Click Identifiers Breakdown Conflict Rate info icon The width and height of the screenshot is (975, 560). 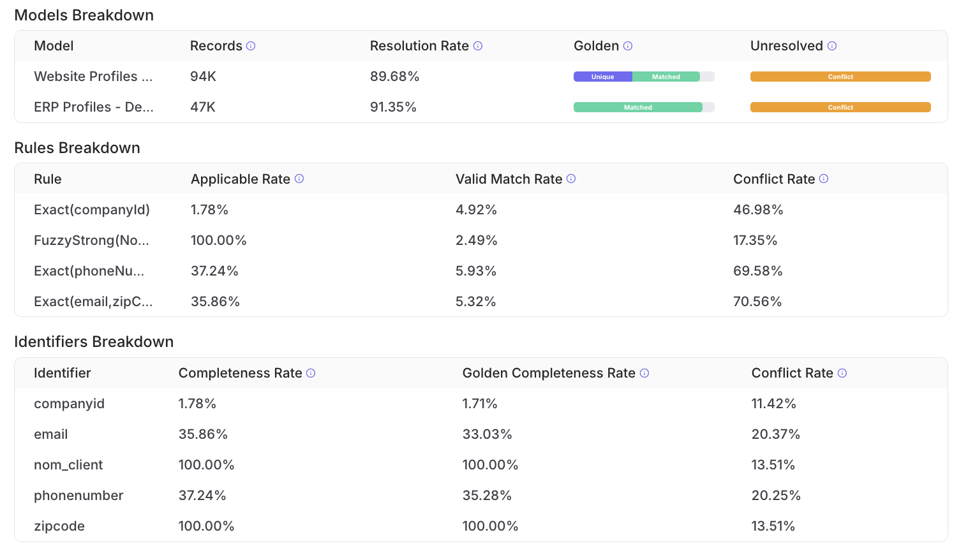click(x=842, y=373)
